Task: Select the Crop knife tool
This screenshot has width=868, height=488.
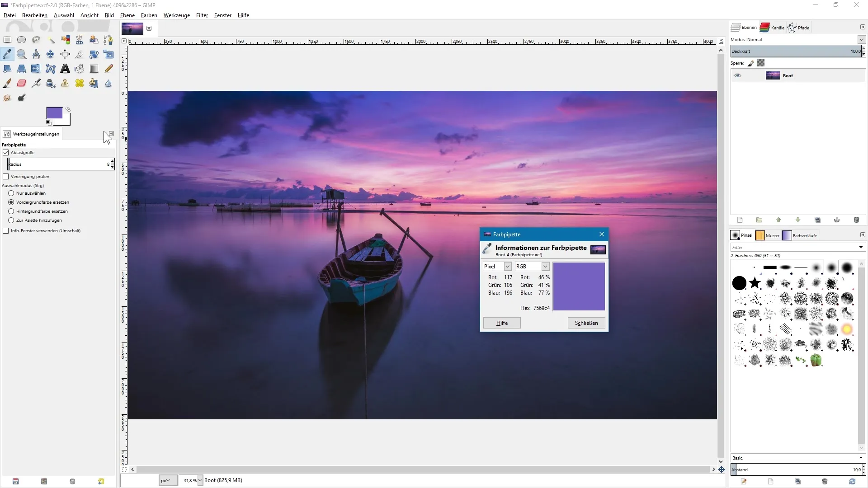Action: point(80,54)
